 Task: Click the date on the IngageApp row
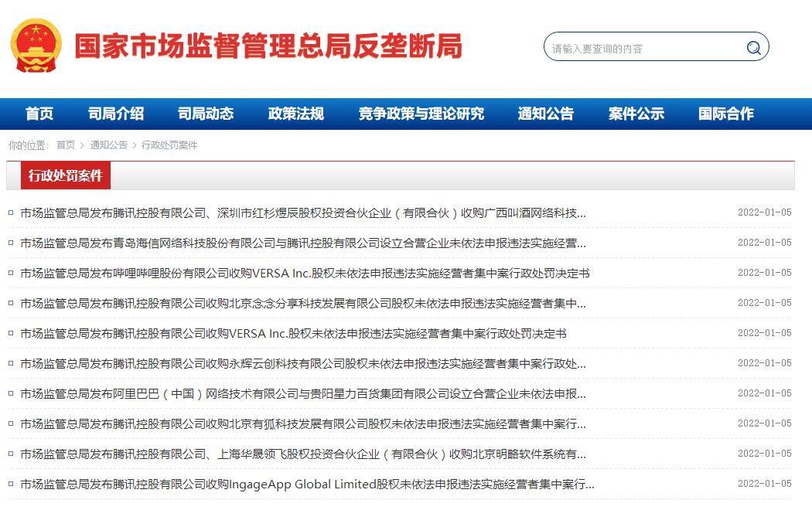point(764,484)
